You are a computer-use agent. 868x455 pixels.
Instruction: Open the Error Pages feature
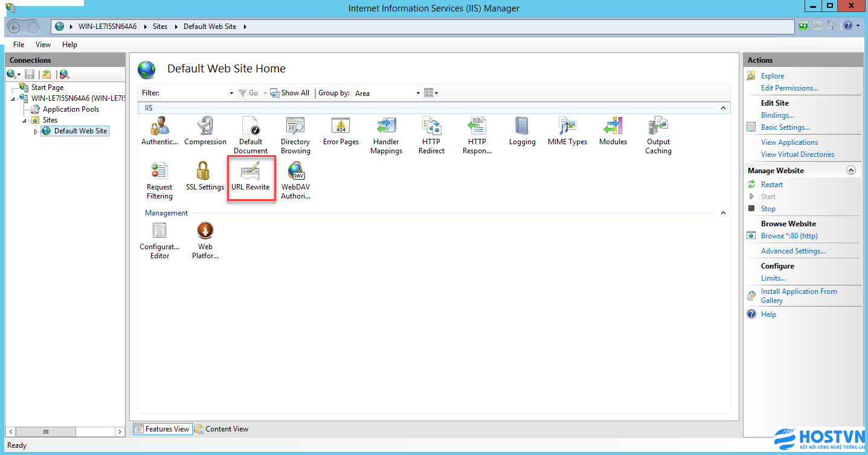tap(341, 132)
